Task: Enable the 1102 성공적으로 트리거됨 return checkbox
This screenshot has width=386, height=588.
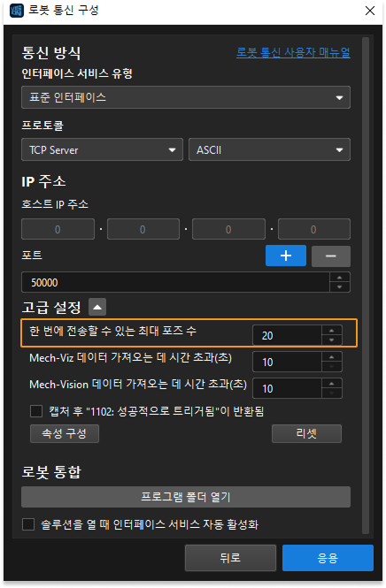Action: (x=36, y=411)
